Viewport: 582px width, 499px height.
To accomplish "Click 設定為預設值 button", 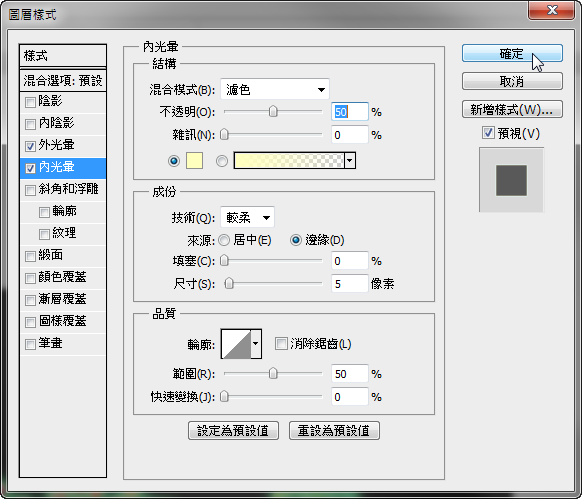I will [233, 431].
